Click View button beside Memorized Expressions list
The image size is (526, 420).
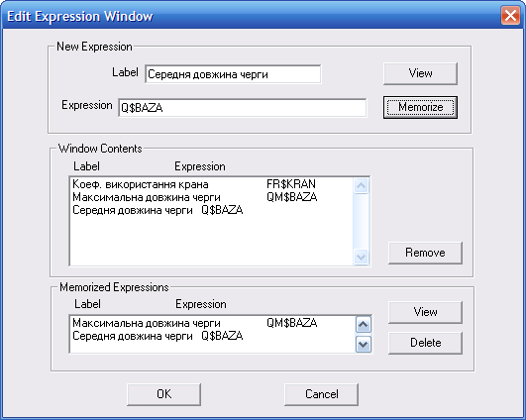click(425, 312)
